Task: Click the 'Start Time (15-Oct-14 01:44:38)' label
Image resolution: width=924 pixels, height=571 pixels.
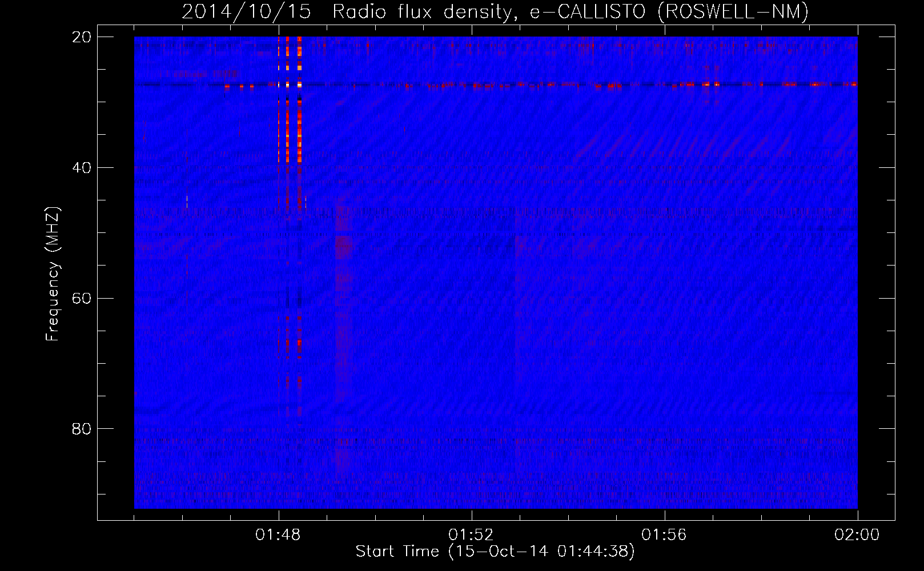Action: point(495,552)
